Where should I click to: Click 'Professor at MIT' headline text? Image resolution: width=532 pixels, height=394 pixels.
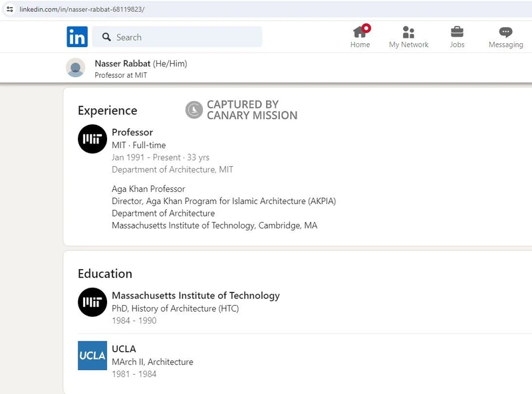pyautogui.click(x=121, y=75)
